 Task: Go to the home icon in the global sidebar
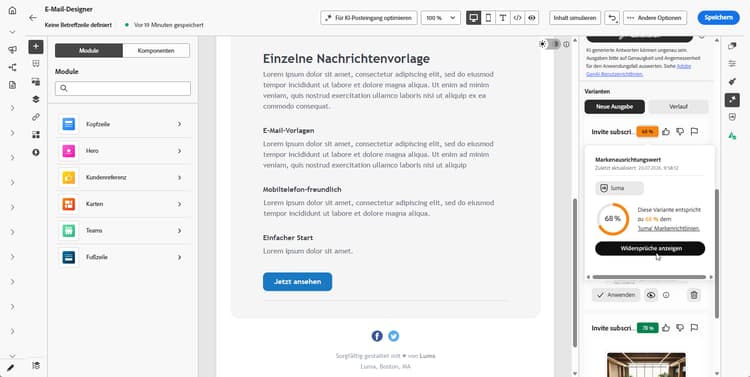[x=12, y=11]
